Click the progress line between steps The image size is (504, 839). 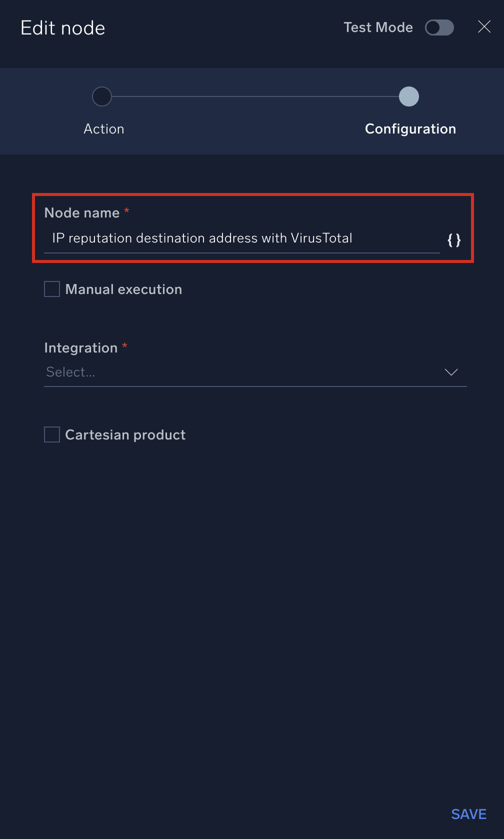pyautogui.click(x=255, y=96)
